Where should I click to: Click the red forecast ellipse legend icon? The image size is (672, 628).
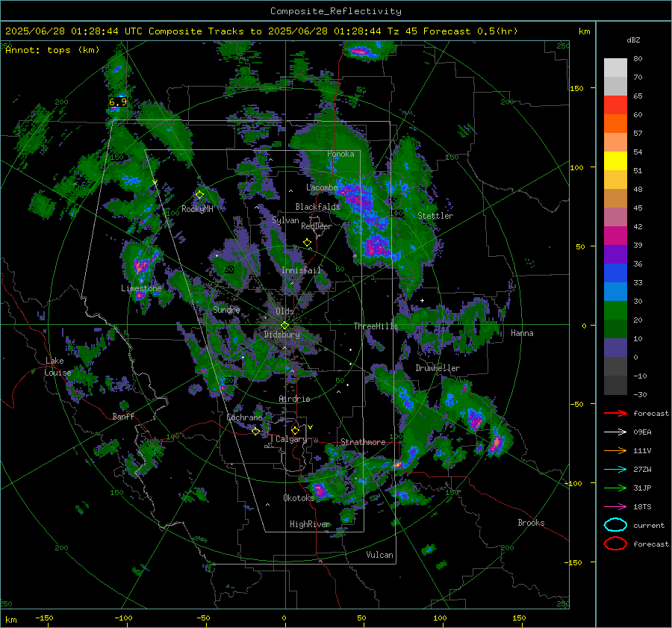coord(615,544)
